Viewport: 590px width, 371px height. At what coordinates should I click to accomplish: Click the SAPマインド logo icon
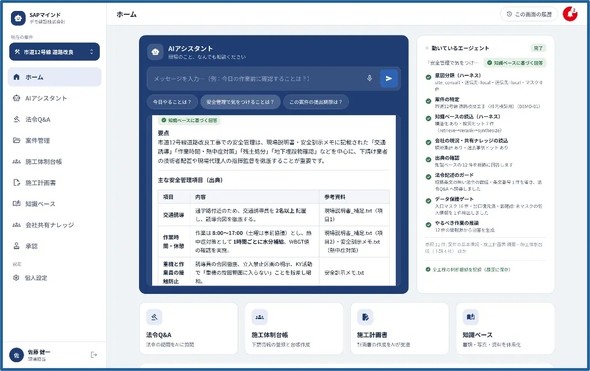[18, 18]
